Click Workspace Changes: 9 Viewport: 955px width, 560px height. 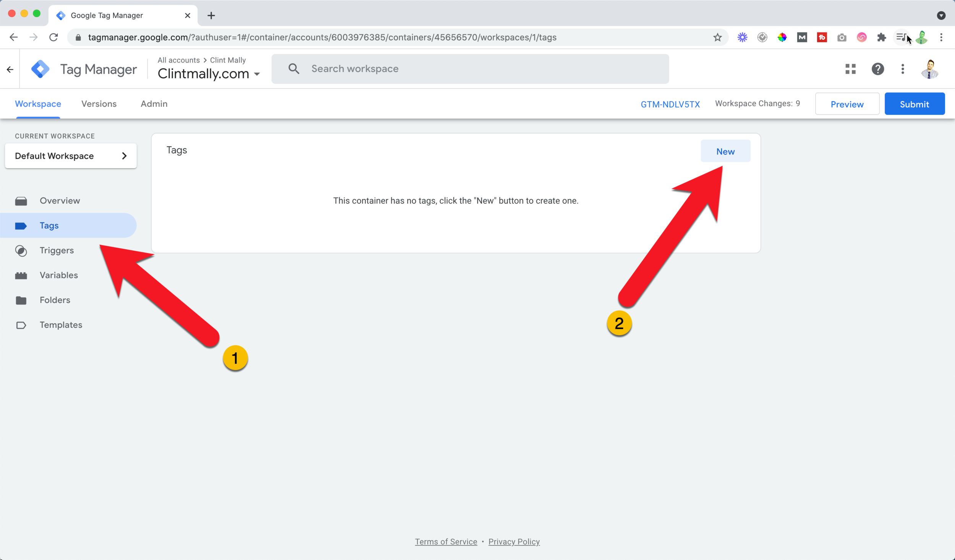(758, 103)
